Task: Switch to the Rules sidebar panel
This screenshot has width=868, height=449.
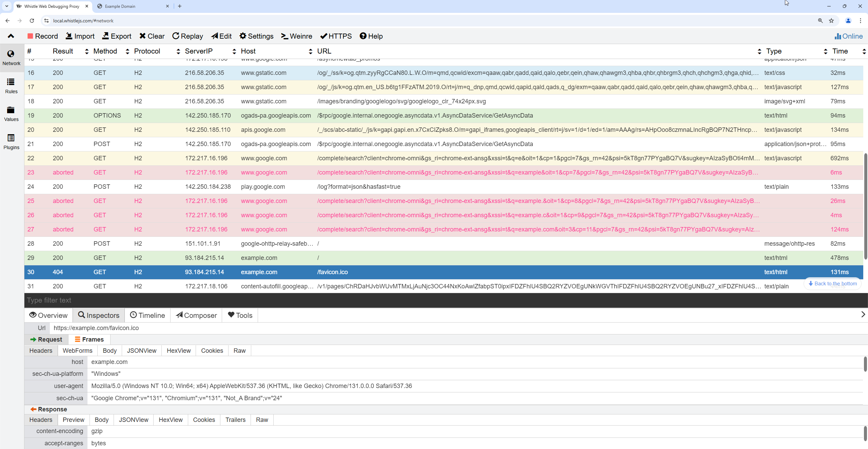Action: (11, 86)
